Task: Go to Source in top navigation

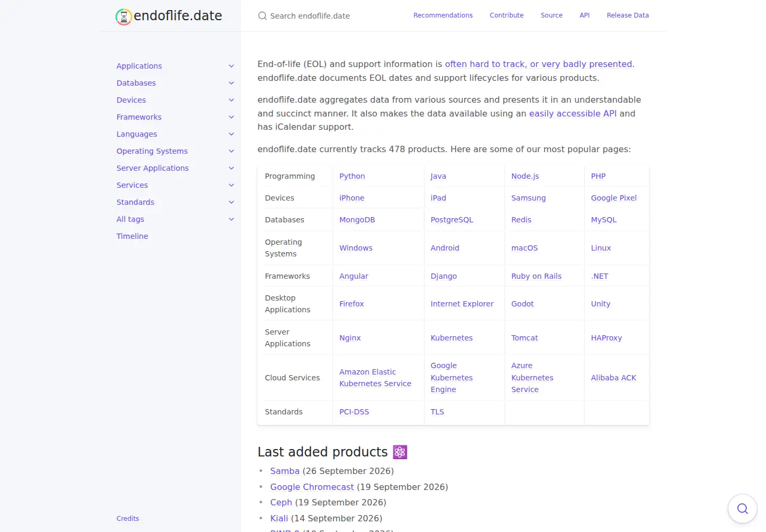Action: (551, 15)
